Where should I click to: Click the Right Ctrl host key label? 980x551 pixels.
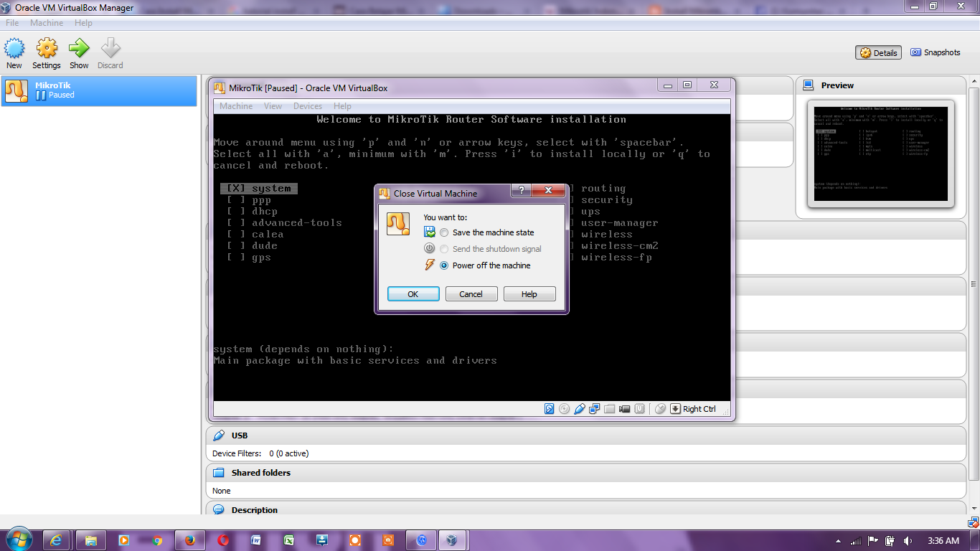699,409
